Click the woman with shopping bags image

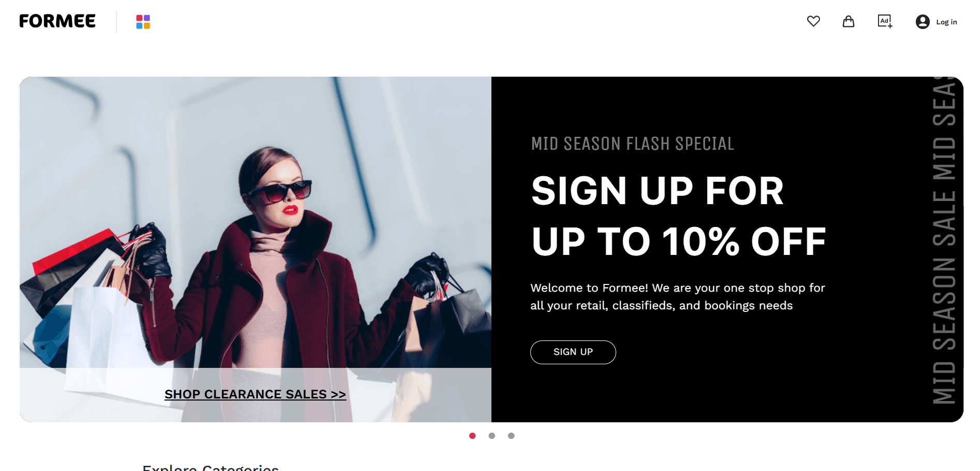255,223
